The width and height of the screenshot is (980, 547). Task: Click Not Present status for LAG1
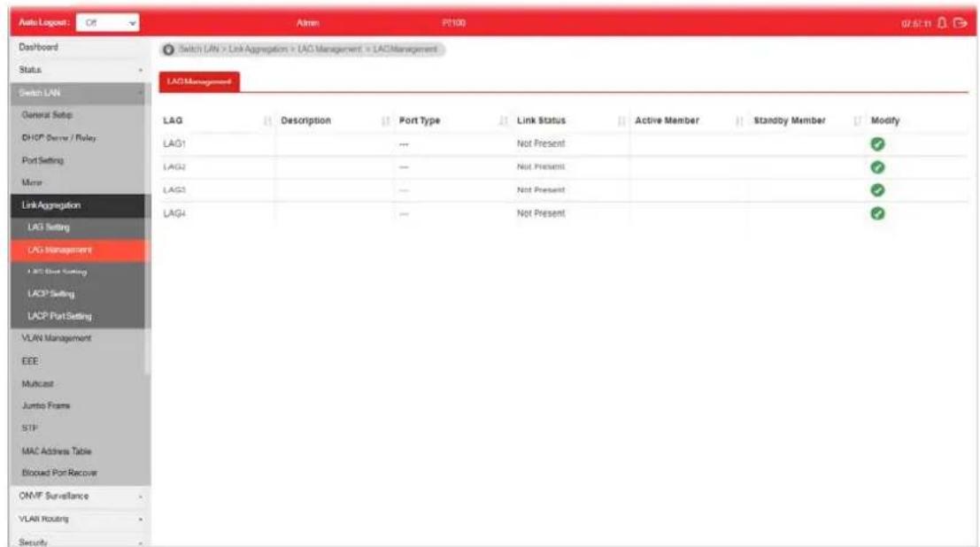(x=541, y=143)
